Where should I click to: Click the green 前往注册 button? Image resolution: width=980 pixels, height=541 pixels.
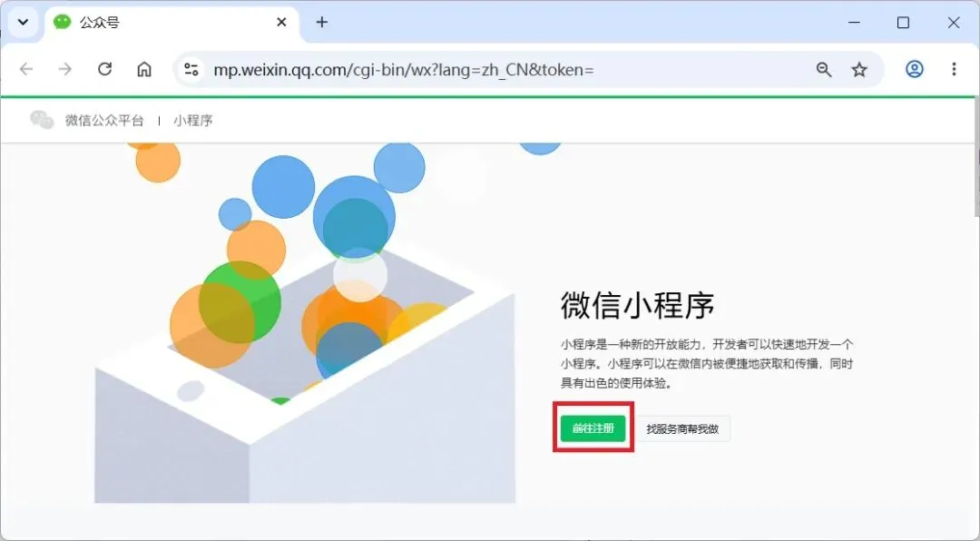pos(593,428)
